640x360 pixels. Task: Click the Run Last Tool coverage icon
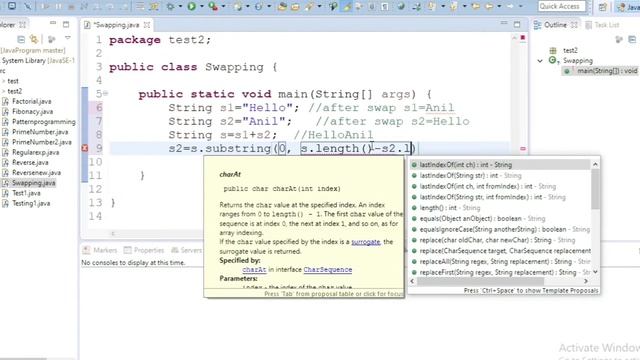213,6
